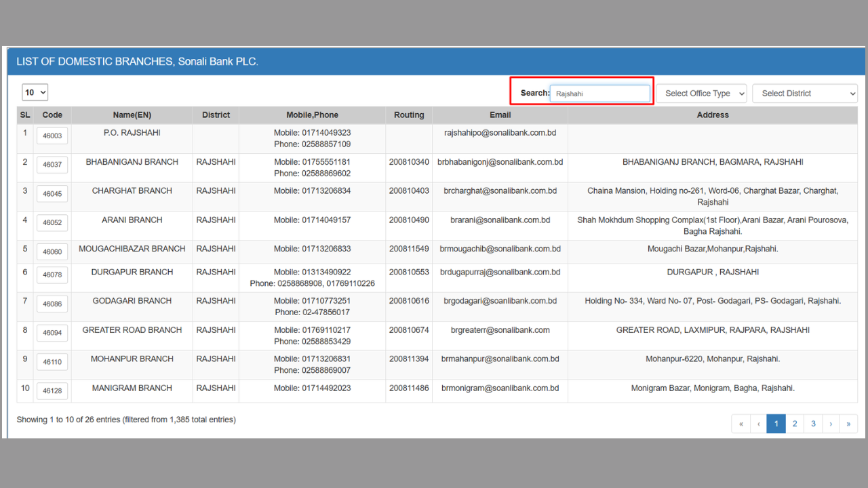Open code 46094 for Greater Road Branch
Viewport: 868px width, 488px height.
pos(52,333)
